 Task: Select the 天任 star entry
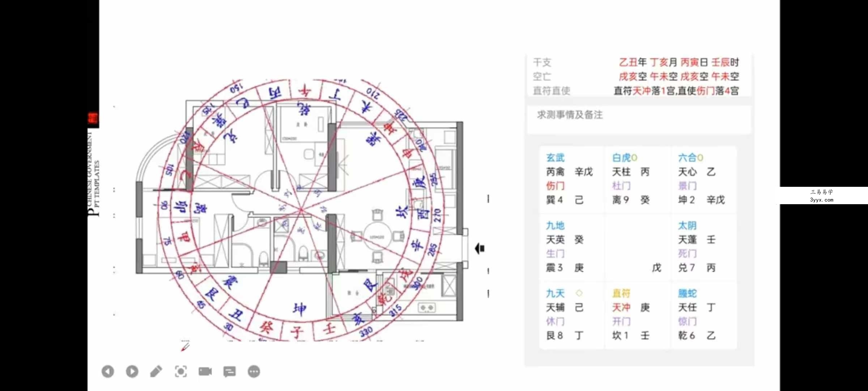click(x=687, y=307)
